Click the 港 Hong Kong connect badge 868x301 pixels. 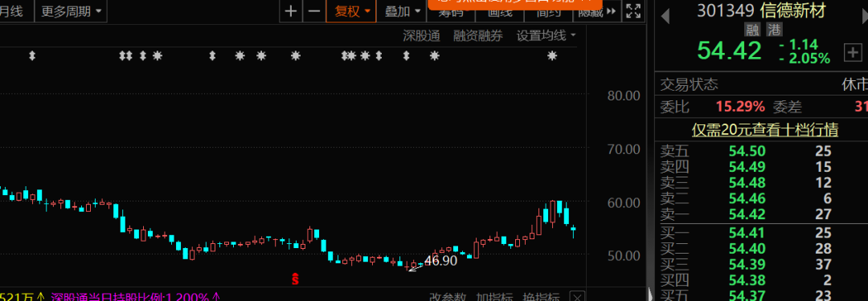(x=774, y=31)
